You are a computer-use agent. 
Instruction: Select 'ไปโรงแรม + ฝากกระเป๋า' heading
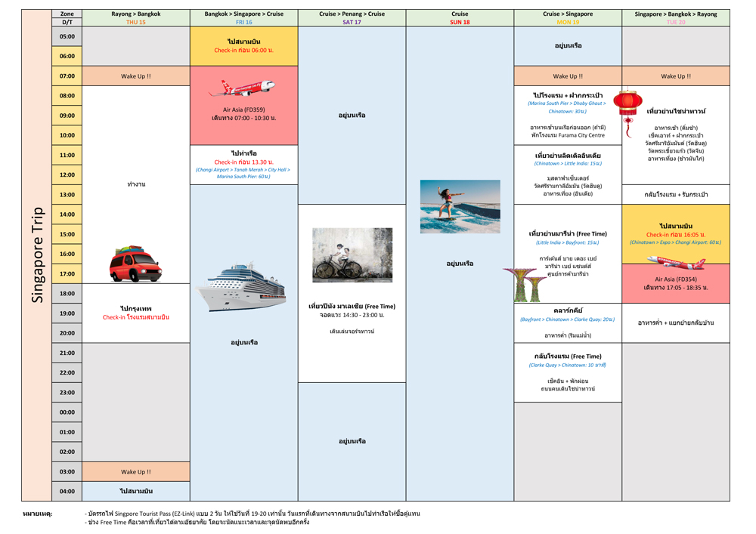[x=568, y=95]
